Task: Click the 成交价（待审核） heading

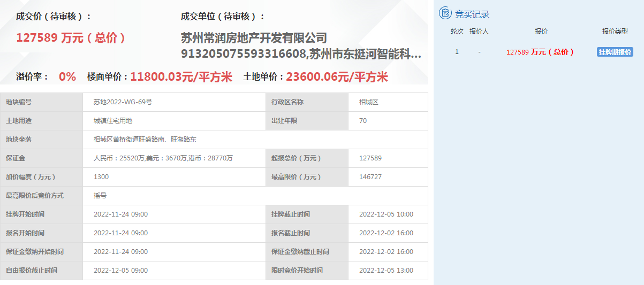Action: coord(54,17)
